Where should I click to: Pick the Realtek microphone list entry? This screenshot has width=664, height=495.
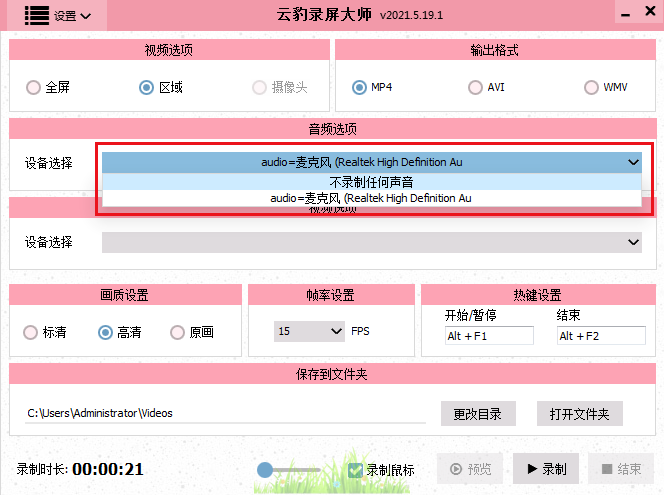(x=371, y=198)
